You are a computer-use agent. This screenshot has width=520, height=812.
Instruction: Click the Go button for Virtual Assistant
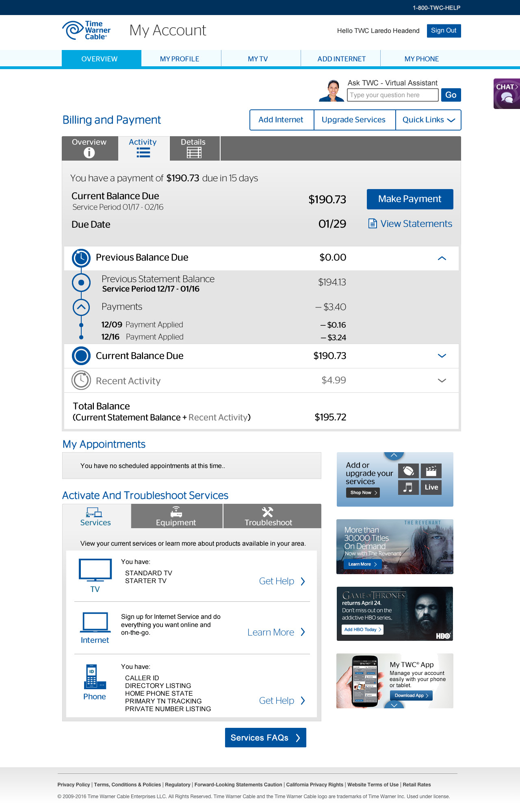click(451, 95)
